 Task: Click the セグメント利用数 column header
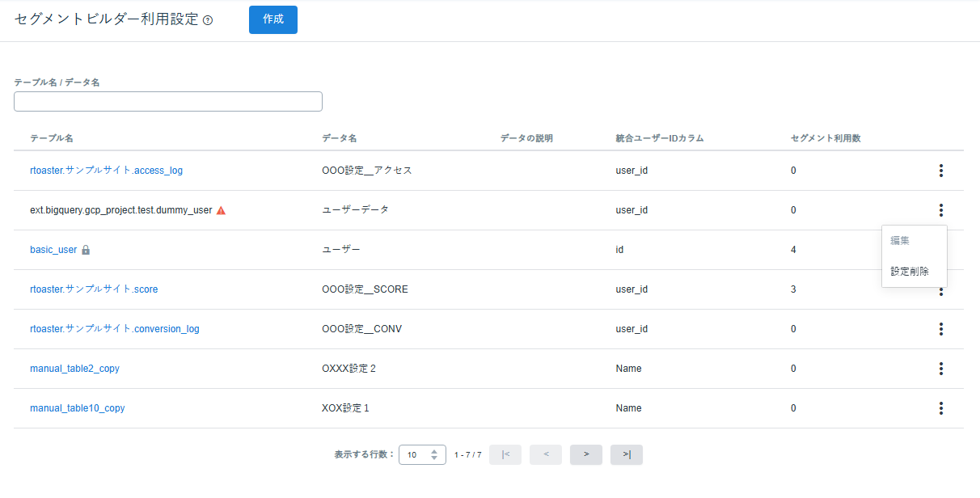826,138
